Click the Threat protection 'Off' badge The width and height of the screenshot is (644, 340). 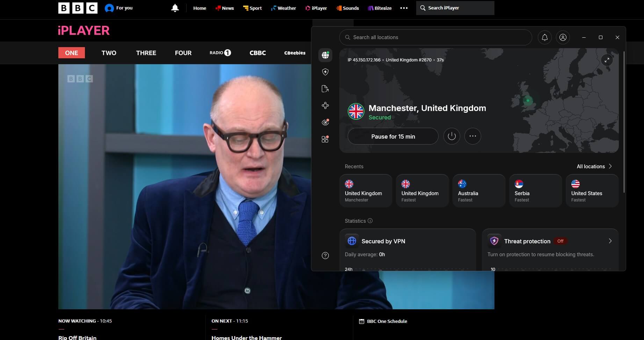[560, 241]
